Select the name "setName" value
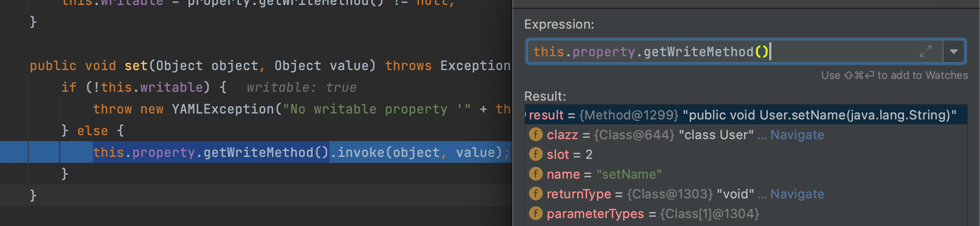Viewport: 980px width, 226px height. (x=629, y=174)
